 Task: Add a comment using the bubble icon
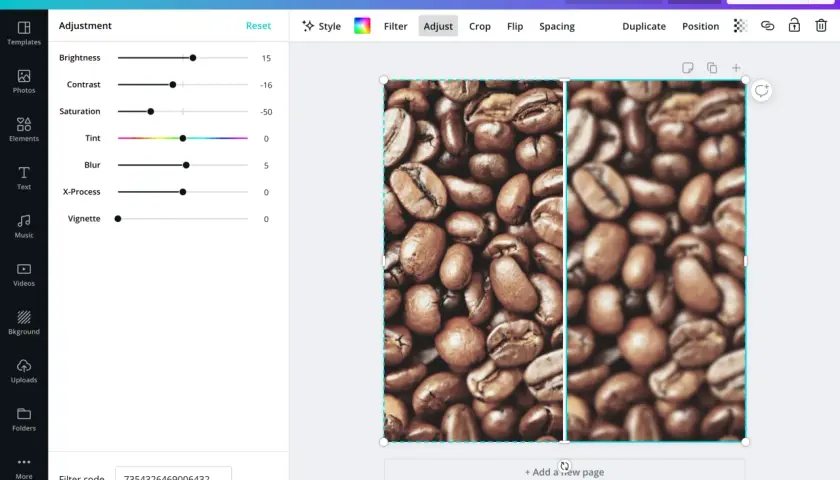[761, 91]
